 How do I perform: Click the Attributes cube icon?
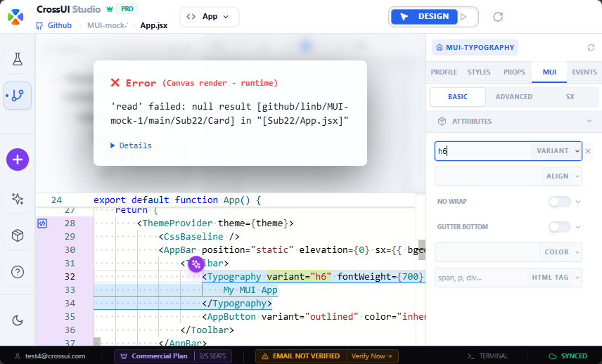pyautogui.click(x=442, y=121)
